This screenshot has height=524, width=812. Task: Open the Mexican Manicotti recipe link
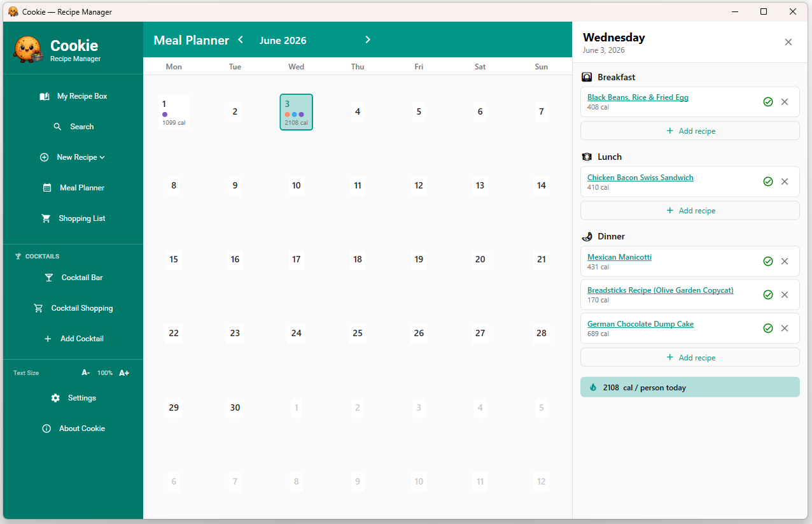pyautogui.click(x=619, y=257)
